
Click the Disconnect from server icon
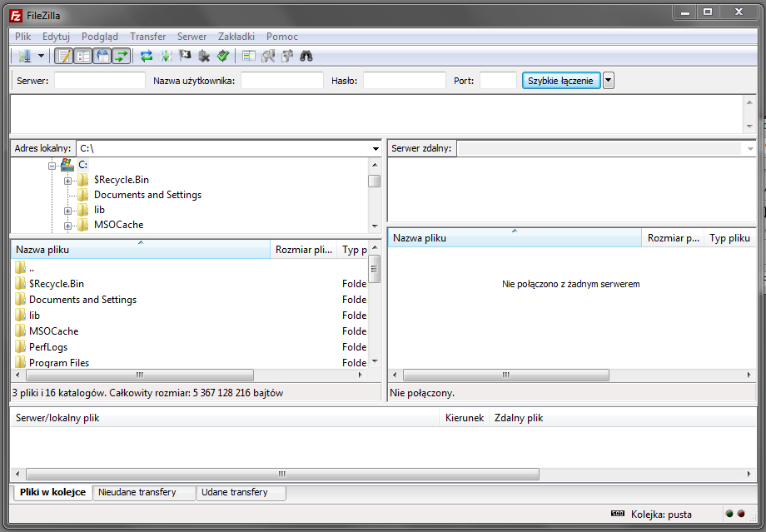click(x=204, y=56)
